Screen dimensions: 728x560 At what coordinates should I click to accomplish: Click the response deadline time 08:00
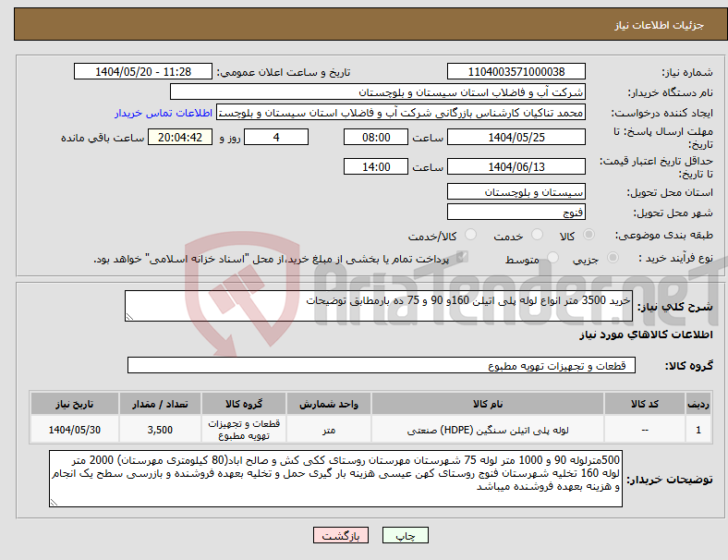click(376, 137)
